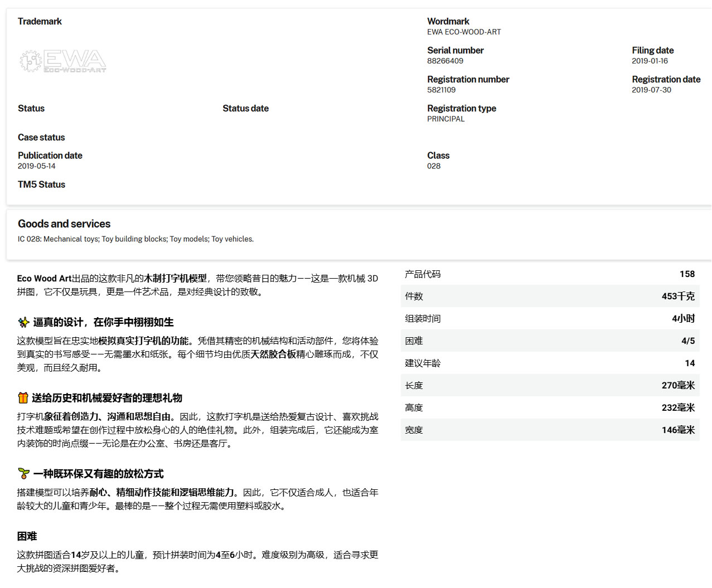
Task: Click the publication date 2019-05-14
Action: point(37,166)
